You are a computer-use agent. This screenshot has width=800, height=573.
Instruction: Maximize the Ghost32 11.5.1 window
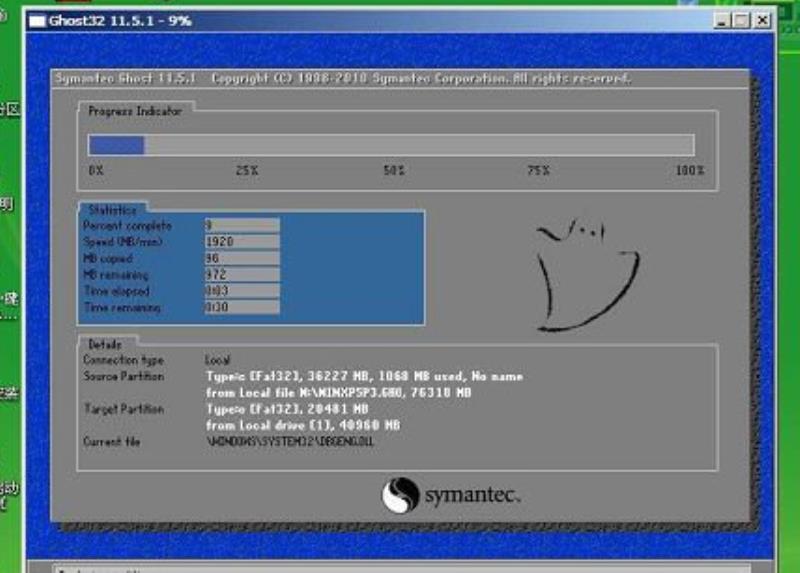(x=741, y=21)
